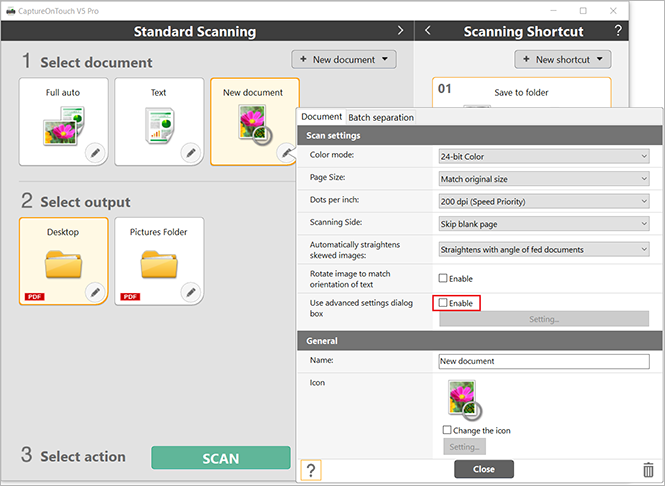The image size is (665, 486).
Task: Click pencil edit icon on Text document
Action: coord(190,152)
